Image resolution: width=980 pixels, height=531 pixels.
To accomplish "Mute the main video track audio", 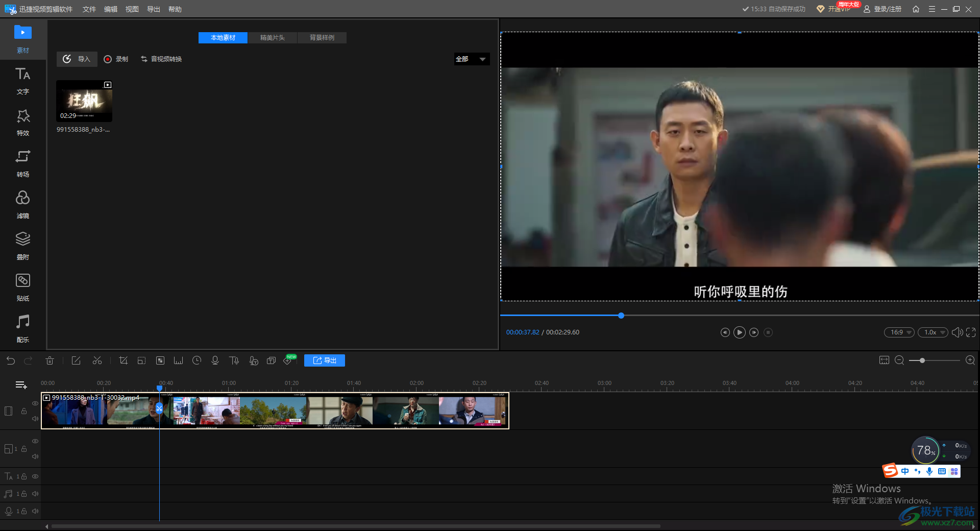I will tap(35, 419).
